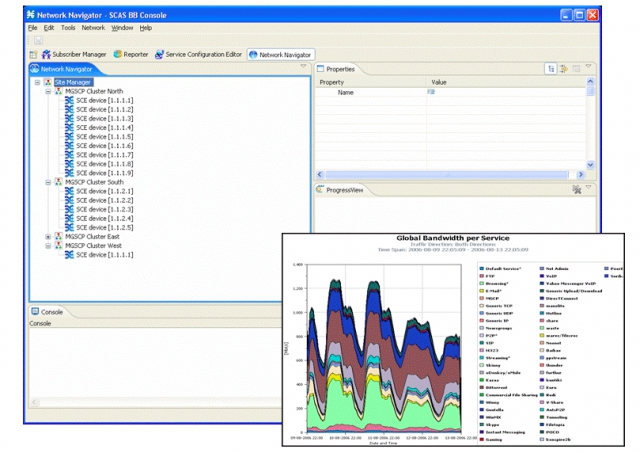Viewport: 640px width, 453px height.
Task: Open the ProgressView view menu triangle
Action: (588, 187)
